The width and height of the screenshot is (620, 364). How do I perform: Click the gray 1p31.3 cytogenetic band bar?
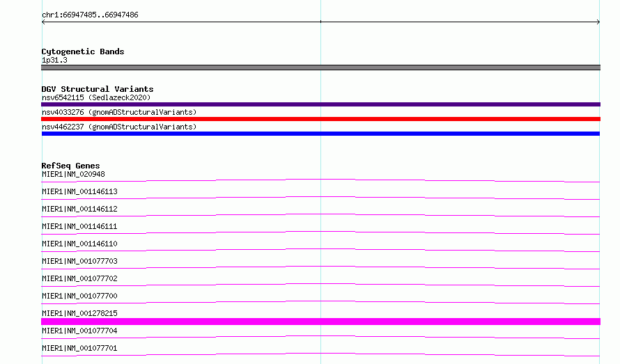(320, 68)
